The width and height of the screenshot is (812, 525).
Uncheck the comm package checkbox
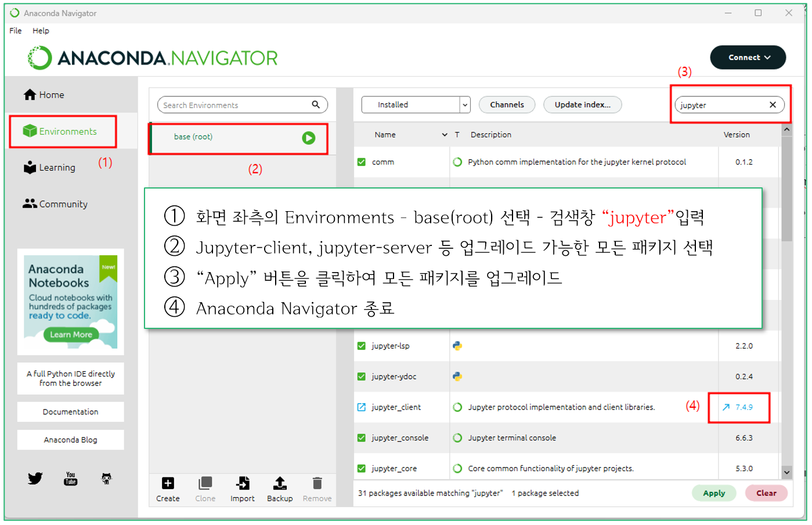pos(362,162)
